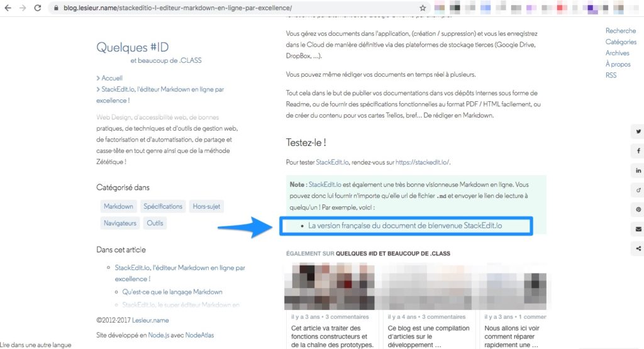644x349 pixels.
Task: Open the Lesieur.name footer link
Action: pyautogui.click(x=150, y=320)
